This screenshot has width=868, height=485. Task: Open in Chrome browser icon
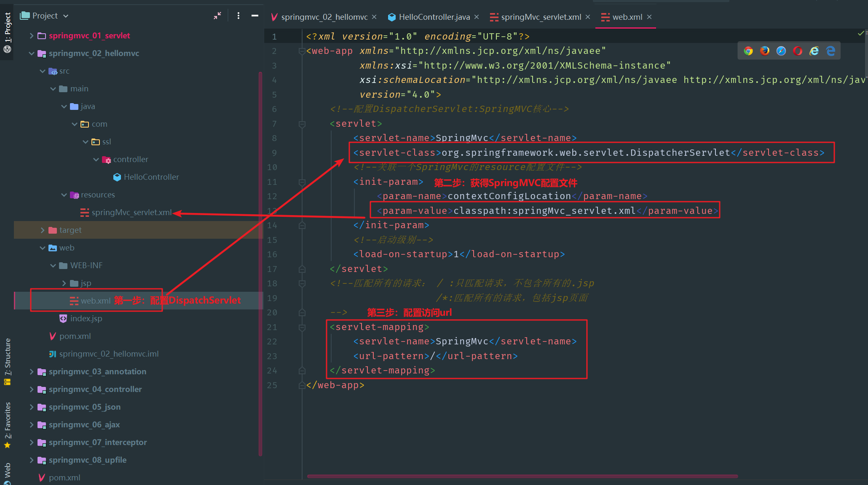point(748,51)
